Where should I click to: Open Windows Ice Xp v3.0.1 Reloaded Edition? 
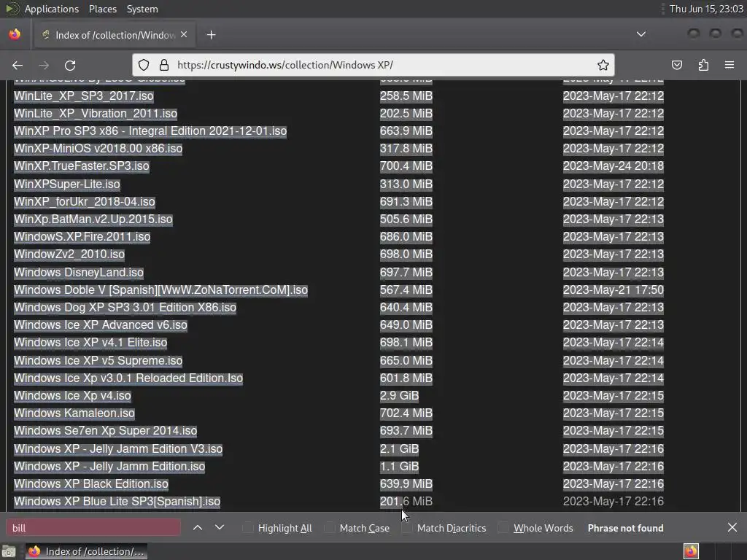click(x=128, y=378)
